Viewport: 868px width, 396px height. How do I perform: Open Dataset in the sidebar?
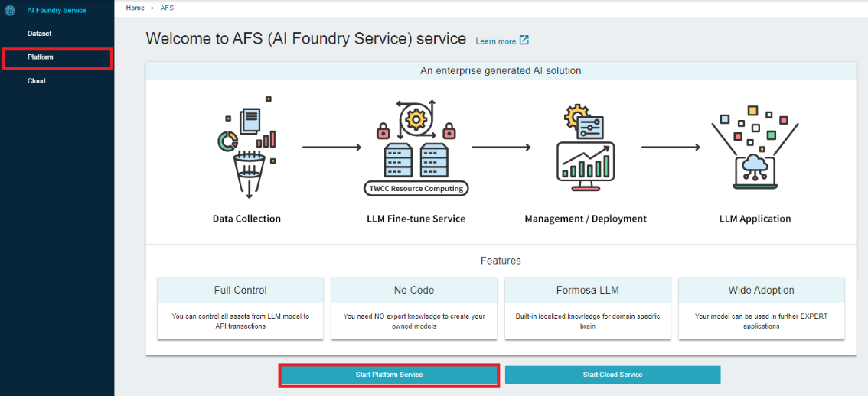pyautogui.click(x=39, y=34)
